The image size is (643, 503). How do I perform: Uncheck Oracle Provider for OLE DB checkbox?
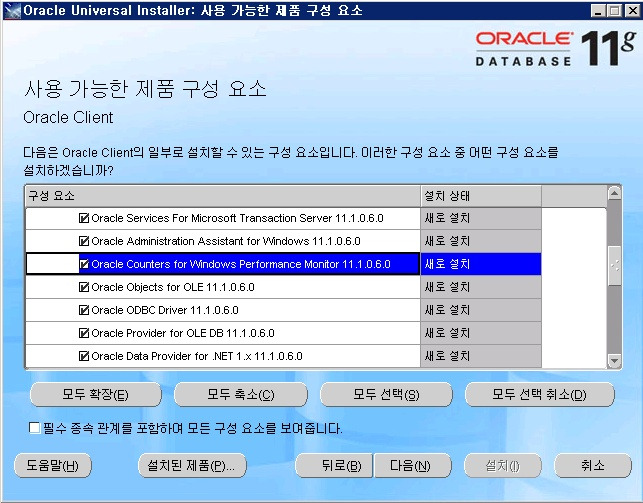[84, 333]
